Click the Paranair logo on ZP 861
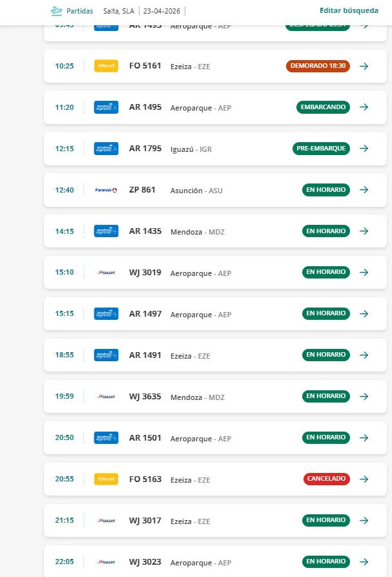 [107, 190]
